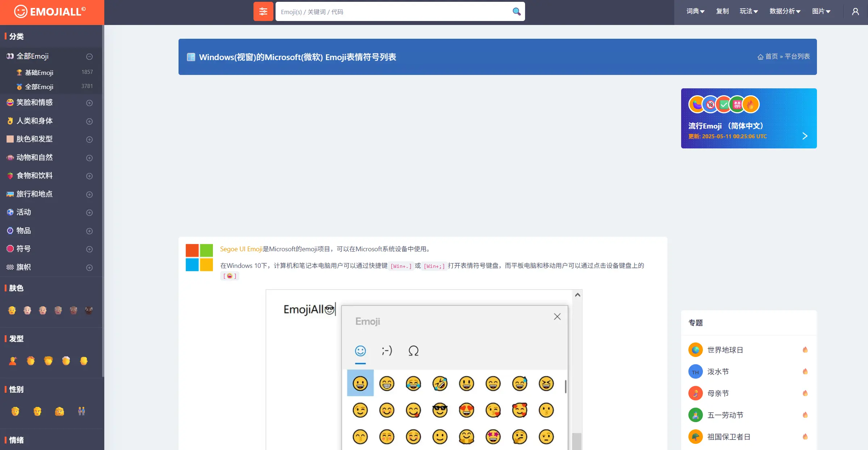Click the arrow on 流行Emoji banner
The height and width of the screenshot is (450, 868).
(805, 136)
